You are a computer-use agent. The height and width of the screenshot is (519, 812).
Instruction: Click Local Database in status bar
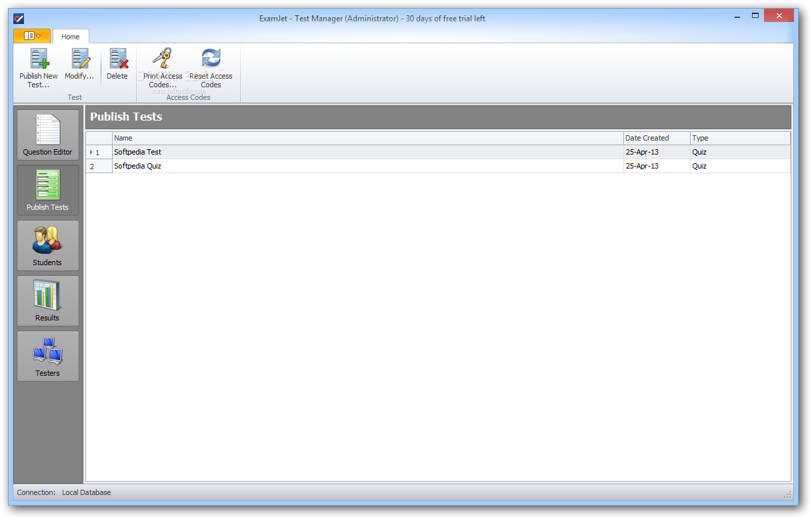tap(87, 492)
